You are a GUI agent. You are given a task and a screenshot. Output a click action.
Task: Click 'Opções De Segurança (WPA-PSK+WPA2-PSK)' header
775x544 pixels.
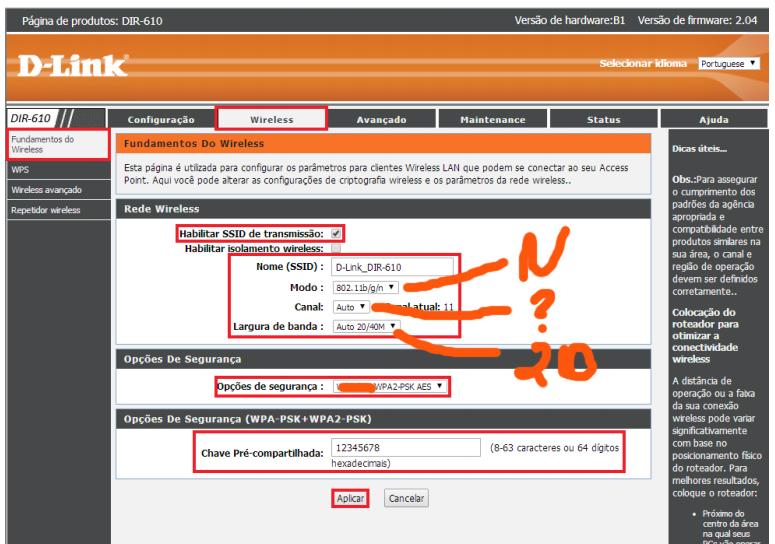(248, 419)
